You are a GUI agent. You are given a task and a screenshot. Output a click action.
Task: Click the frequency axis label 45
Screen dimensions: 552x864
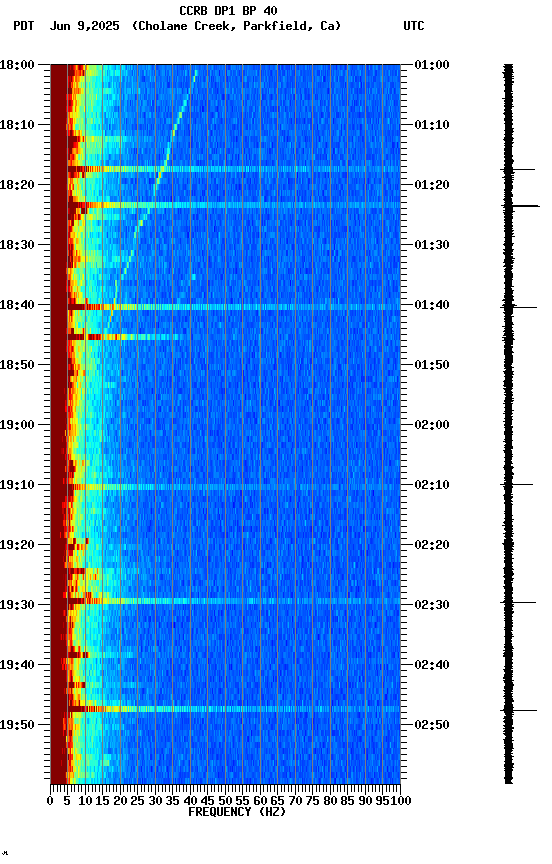208,801
